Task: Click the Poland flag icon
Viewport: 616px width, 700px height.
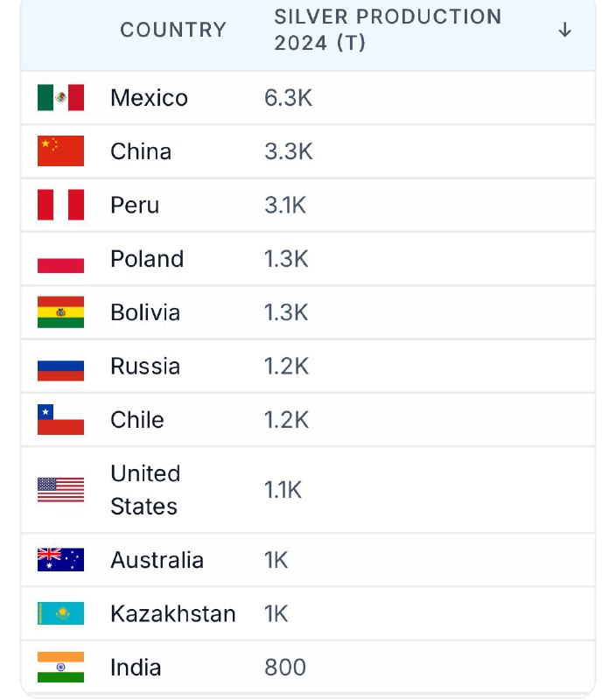Action: pyautogui.click(x=60, y=259)
